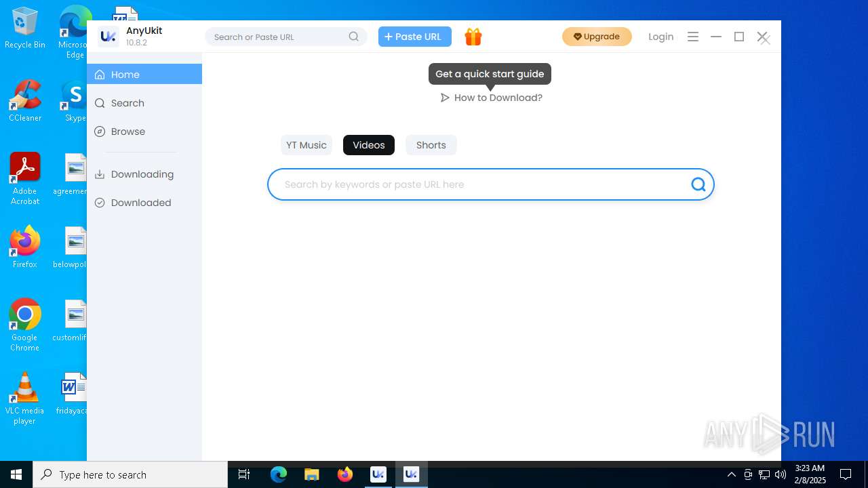
Task: Click the Upgrade button
Action: coord(597,37)
